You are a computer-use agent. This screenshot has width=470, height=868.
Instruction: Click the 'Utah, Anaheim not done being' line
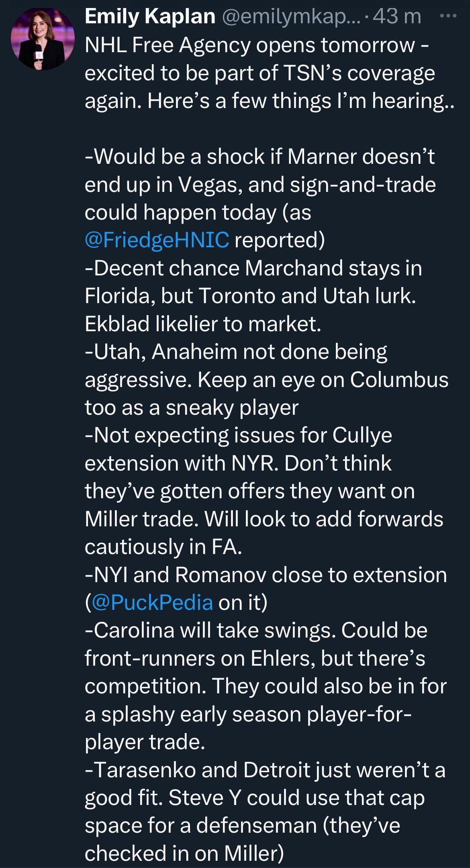(236, 352)
